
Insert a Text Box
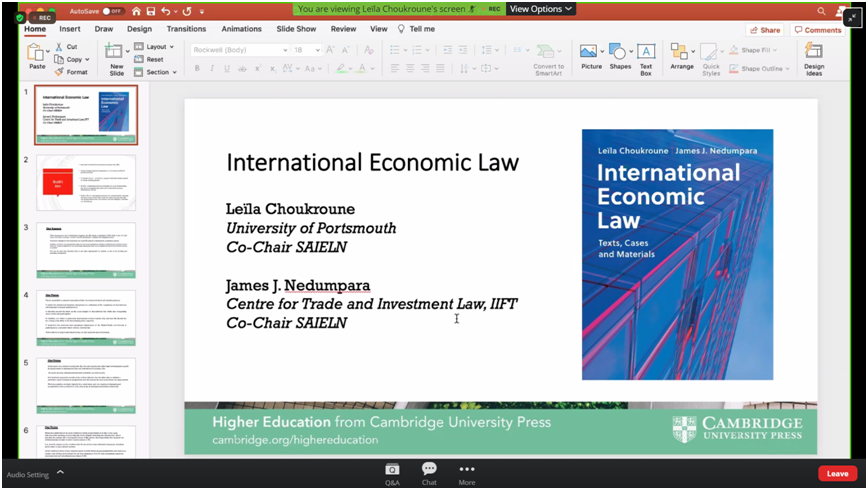coord(646,56)
